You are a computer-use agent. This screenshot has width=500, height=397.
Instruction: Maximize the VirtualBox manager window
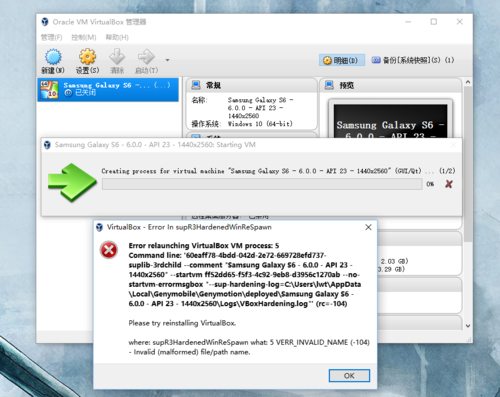coord(434,22)
